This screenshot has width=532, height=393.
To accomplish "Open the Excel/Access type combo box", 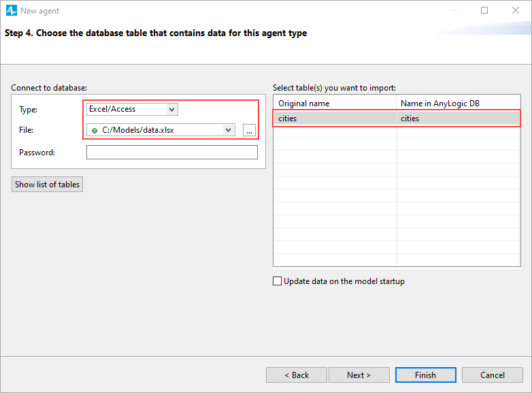I will 132,110.
